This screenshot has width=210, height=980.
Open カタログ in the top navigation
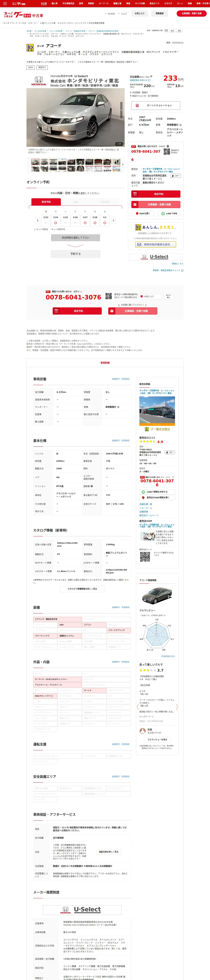click(x=168, y=3)
